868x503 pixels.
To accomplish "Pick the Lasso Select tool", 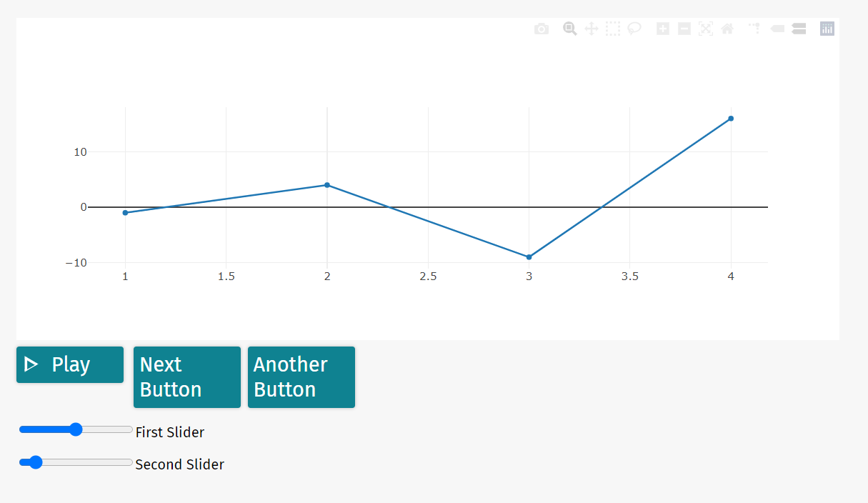I will [x=634, y=29].
